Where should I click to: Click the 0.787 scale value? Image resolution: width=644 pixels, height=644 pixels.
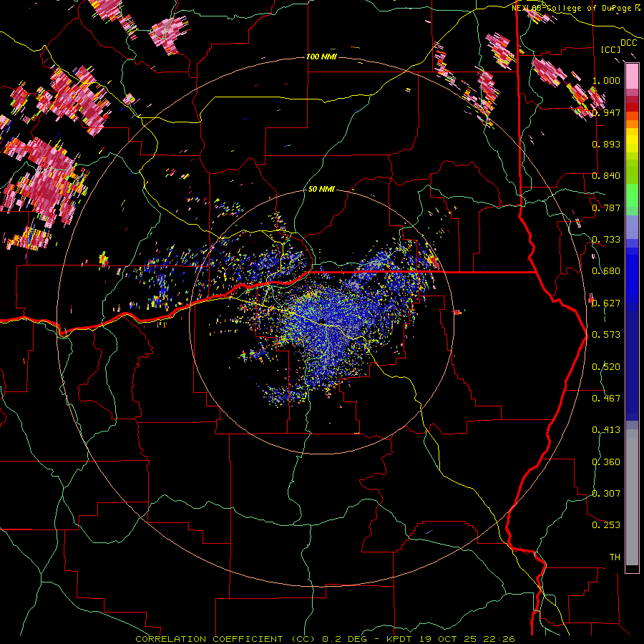click(606, 208)
